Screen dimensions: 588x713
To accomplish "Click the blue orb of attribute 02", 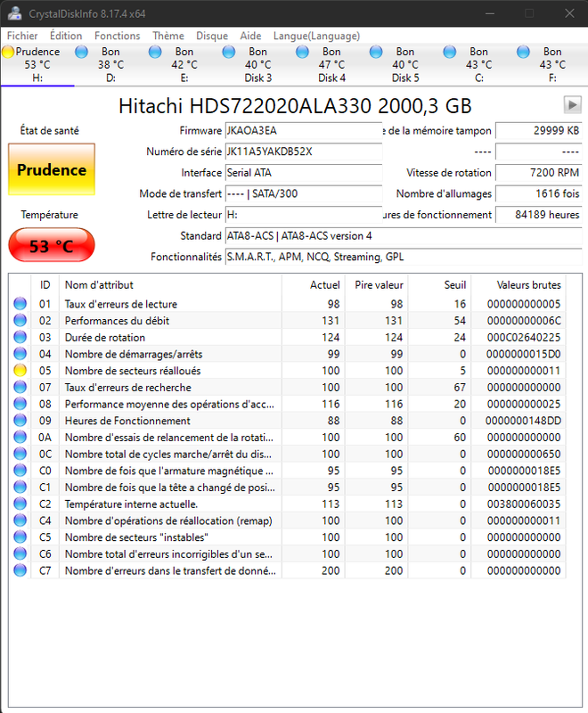I will 20,320.
